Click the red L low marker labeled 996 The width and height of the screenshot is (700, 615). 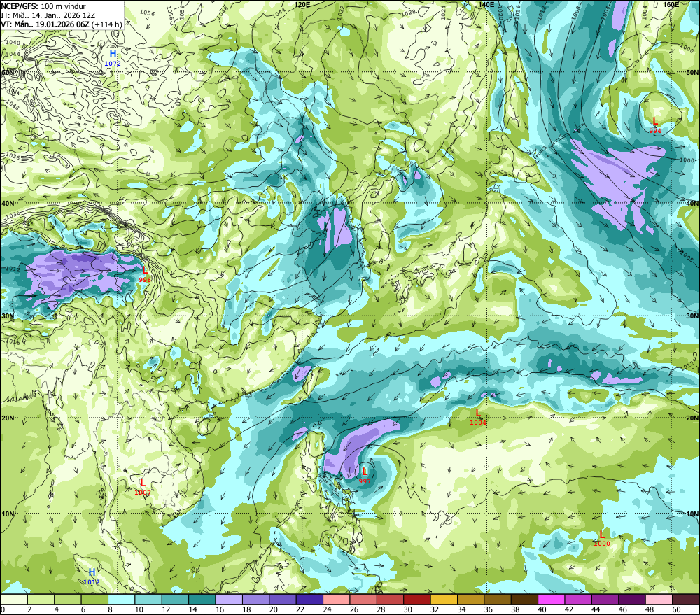(145, 271)
